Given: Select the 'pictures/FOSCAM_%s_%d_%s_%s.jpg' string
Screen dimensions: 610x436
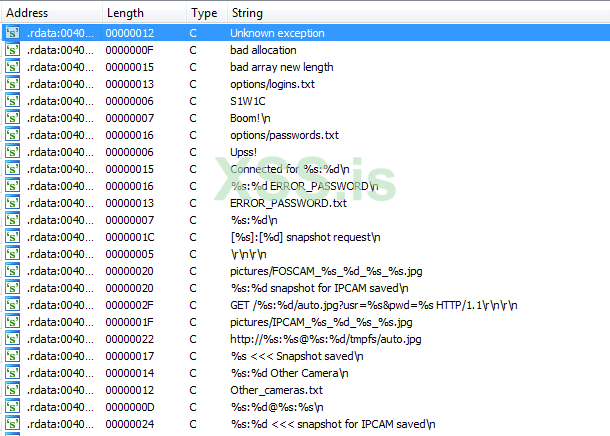Looking at the screenshot, I should pos(326,271).
